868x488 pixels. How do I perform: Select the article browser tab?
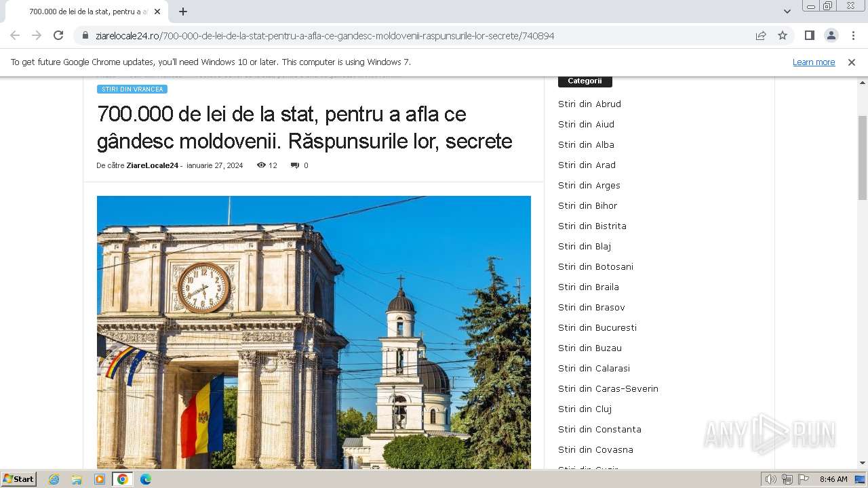point(87,12)
